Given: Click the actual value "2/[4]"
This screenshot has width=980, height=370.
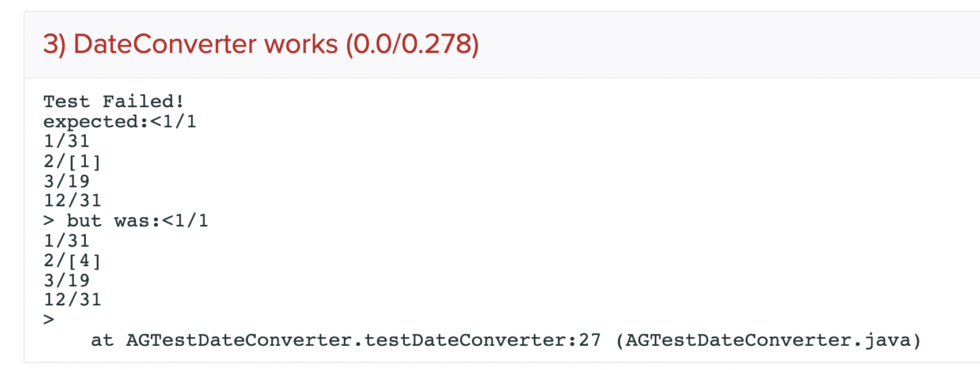Looking at the screenshot, I should [x=73, y=260].
